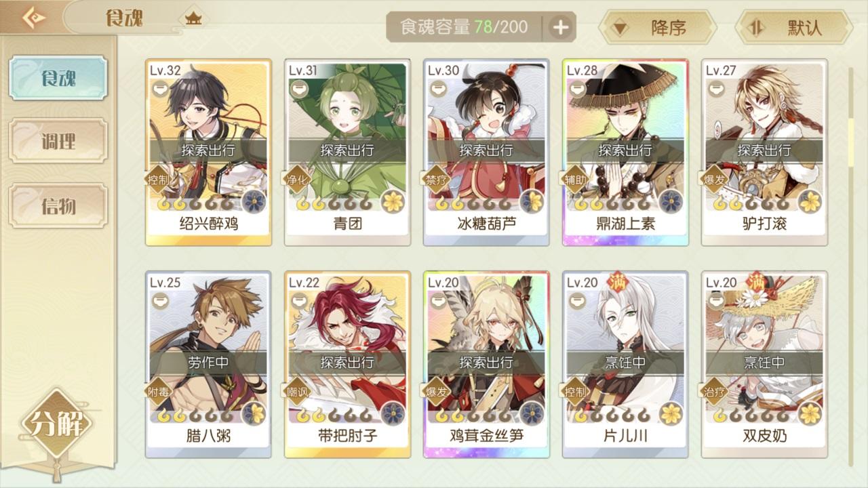
Task: Click the triangle arrow beside 降序
Action: (x=620, y=28)
